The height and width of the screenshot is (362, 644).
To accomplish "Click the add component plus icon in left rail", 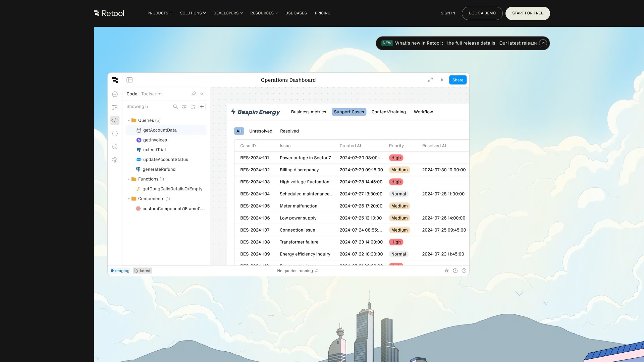I will coord(115,94).
